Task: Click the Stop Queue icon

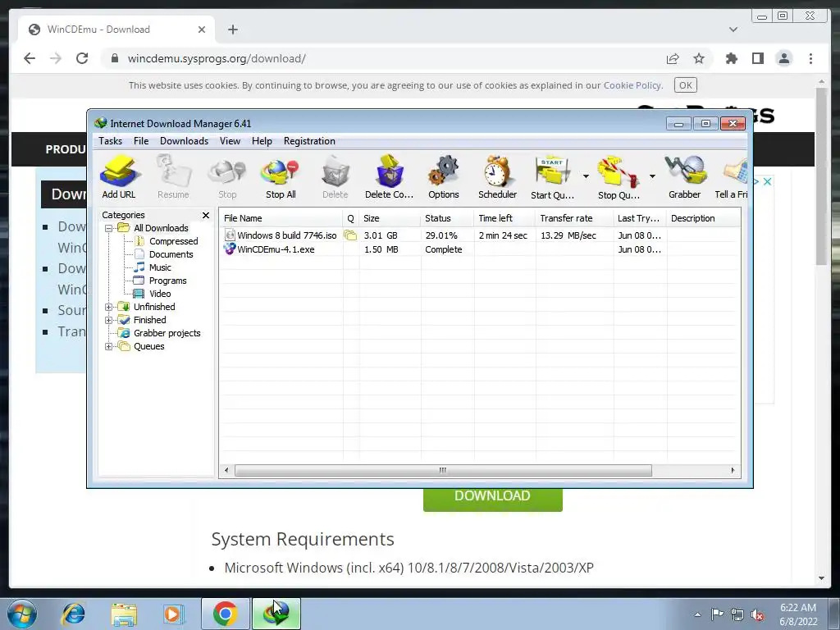Action: [619, 177]
